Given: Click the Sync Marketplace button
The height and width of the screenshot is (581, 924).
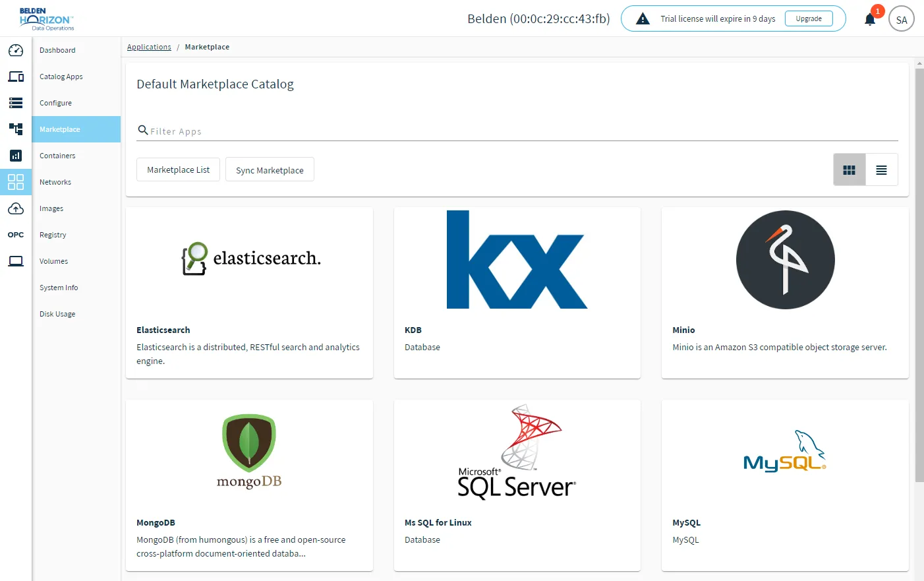Looking at the screenshot, I should (x=270, y=170).
